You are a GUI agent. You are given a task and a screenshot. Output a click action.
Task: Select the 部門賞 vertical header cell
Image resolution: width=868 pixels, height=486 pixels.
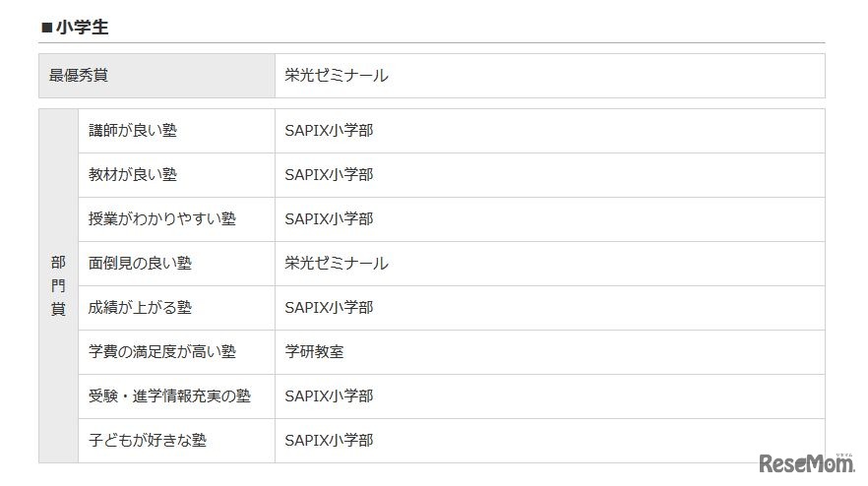pos(58,285)
